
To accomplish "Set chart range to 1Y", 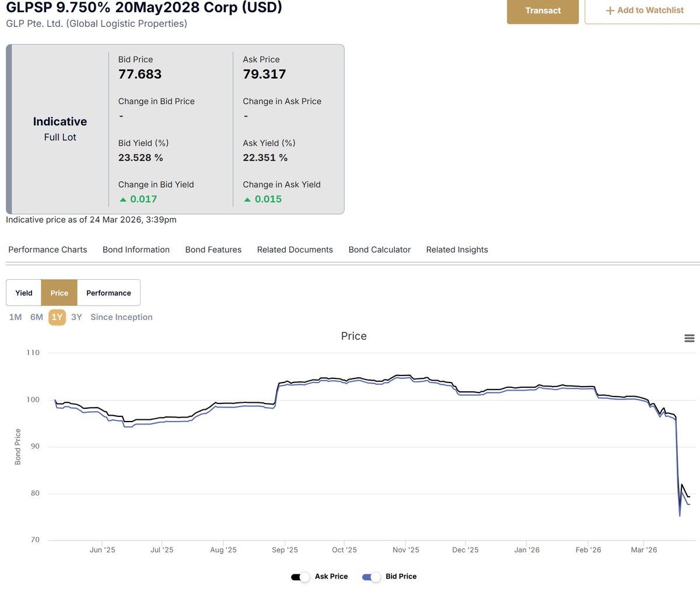I will coord(57,317).
